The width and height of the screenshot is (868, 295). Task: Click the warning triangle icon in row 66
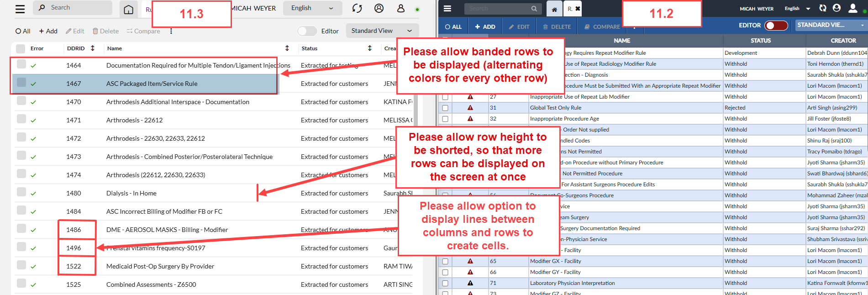(470, 272)
